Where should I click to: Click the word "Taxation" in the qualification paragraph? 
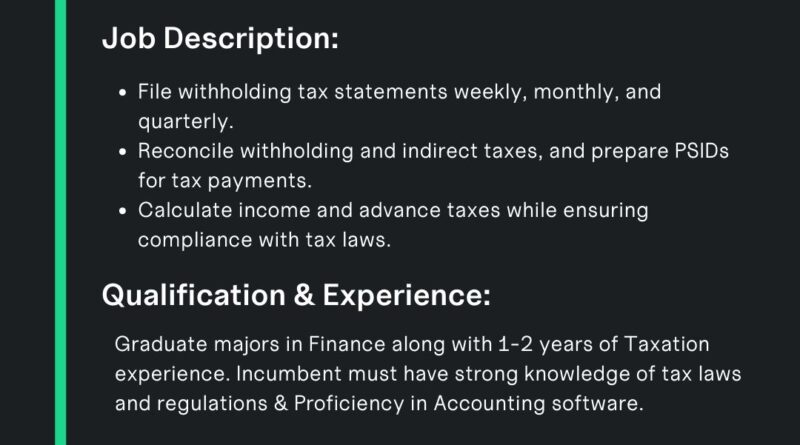click(666, 344)
